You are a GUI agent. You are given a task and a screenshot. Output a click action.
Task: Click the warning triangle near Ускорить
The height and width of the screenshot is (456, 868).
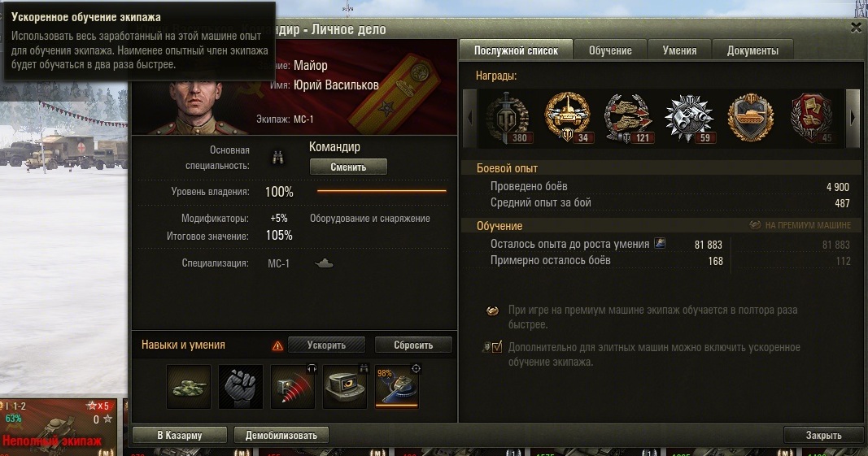[x=277, y=346]
